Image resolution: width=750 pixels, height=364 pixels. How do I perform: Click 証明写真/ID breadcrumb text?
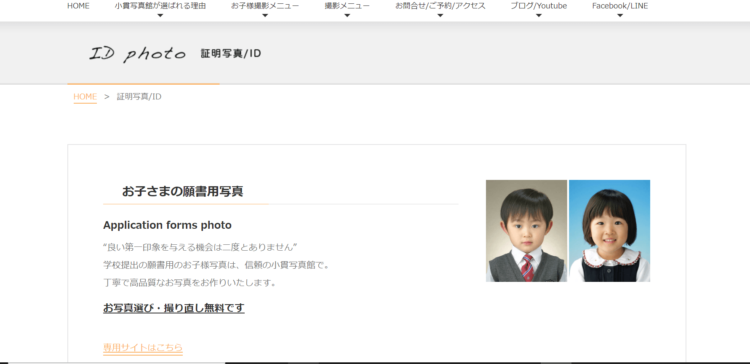(x=139, y=97)
